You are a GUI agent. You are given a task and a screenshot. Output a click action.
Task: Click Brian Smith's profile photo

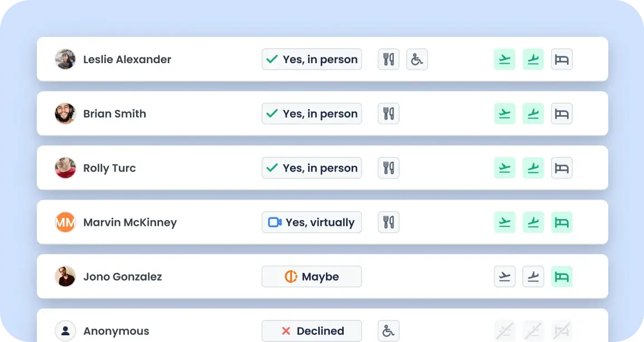[65, 113]
